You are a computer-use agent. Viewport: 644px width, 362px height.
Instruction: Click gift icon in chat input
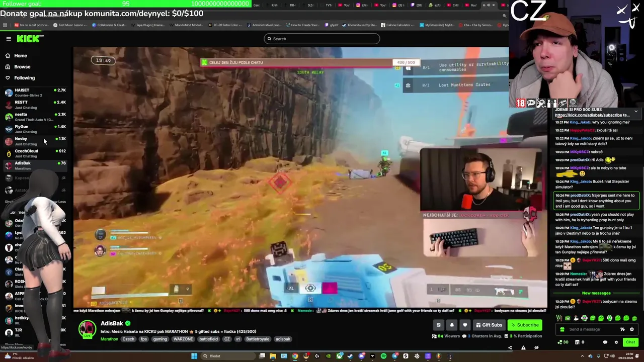coord(562,329)
